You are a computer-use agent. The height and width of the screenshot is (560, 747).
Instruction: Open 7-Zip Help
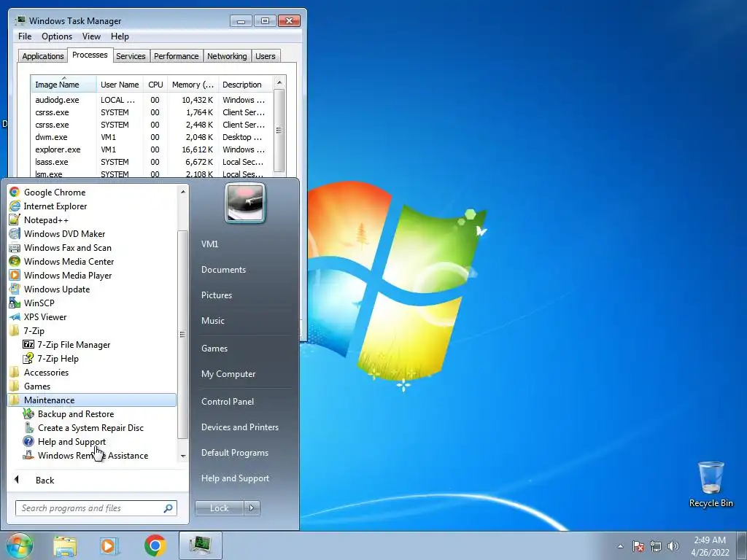pyautogui.click(x=58, y=359)
